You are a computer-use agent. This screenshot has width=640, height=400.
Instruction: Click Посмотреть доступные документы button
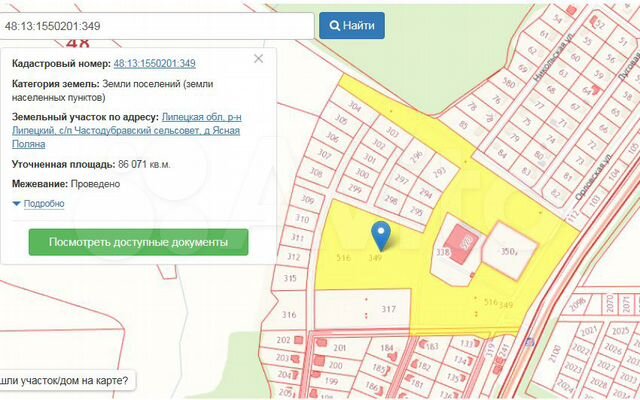click(x=138, y=242)
